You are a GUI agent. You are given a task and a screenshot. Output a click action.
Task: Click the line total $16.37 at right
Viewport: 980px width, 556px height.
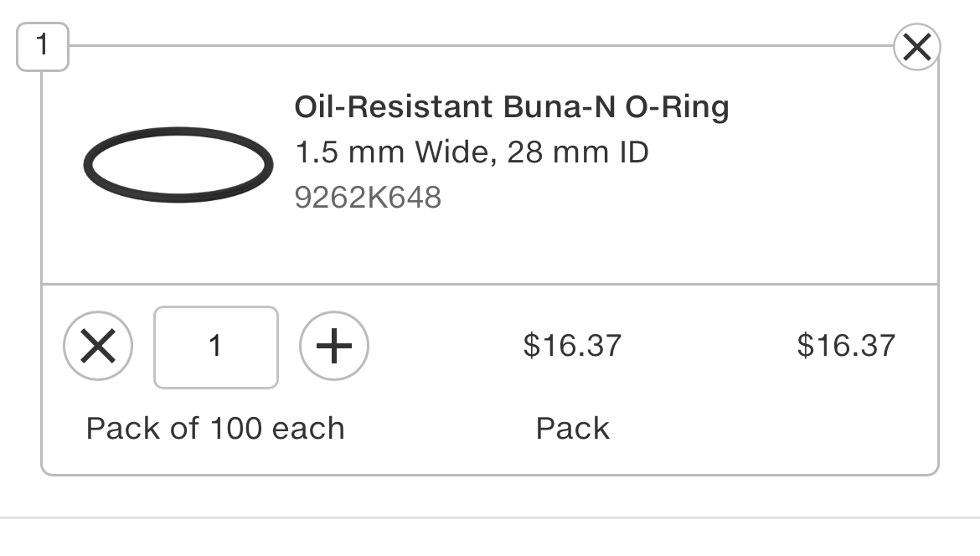846,346
